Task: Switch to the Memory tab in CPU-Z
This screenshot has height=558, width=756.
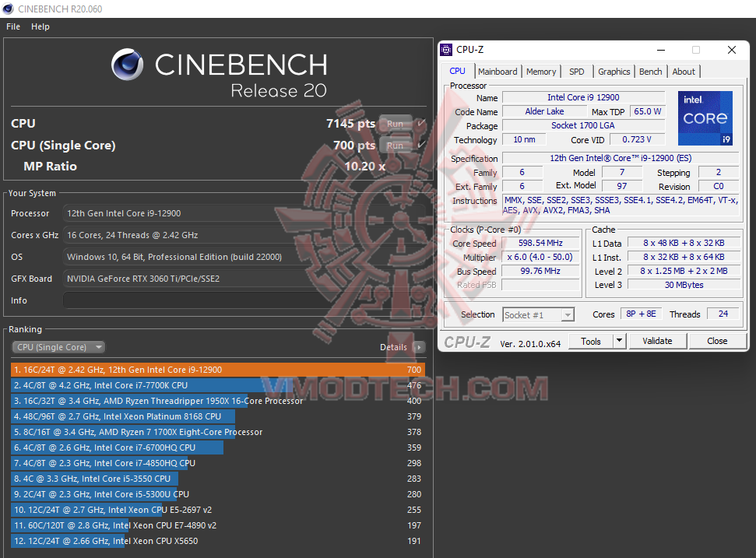Action: click(x=541, y=72)
